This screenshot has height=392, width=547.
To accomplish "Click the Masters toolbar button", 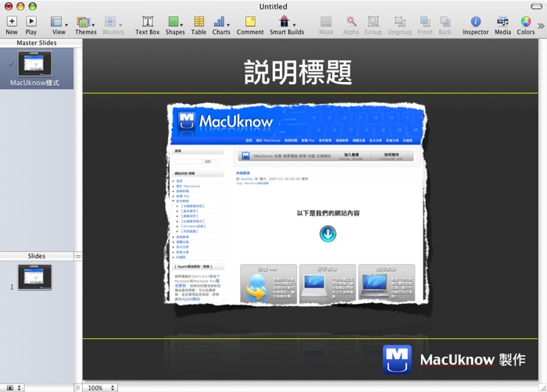I will coord(113,26).
